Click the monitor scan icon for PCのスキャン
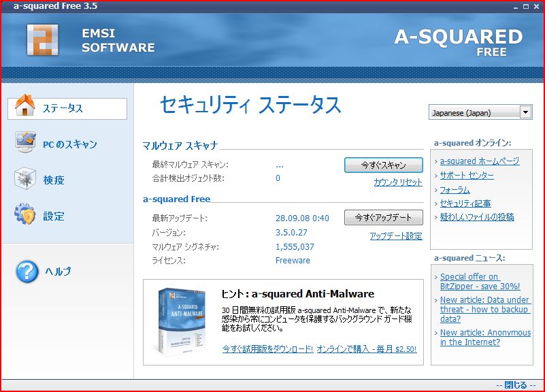The width and height of the screenshot is (545, 392). (25, 142)
